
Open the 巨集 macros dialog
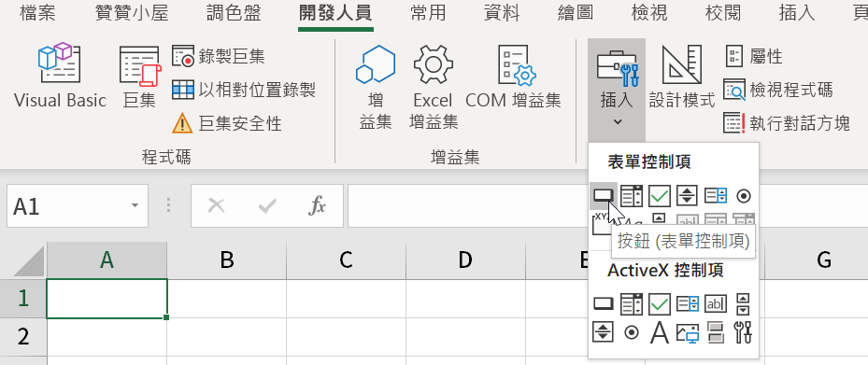139,76
